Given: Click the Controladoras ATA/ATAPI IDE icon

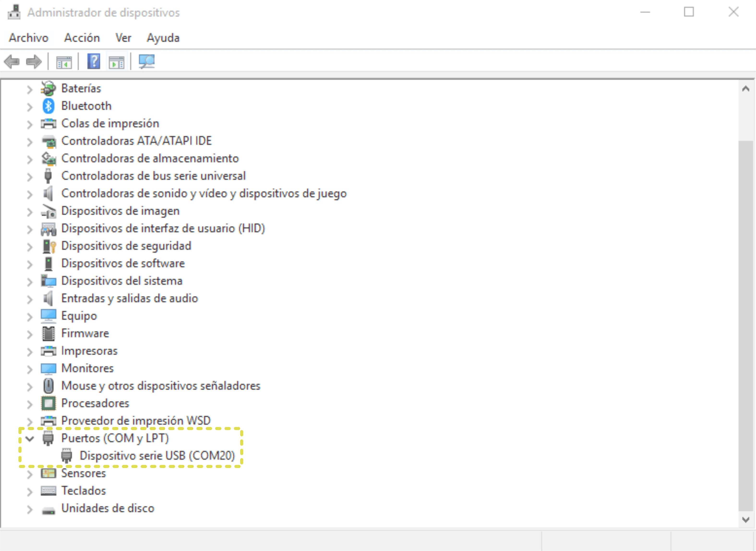Looking at the screenshot, I should [49, 141].
